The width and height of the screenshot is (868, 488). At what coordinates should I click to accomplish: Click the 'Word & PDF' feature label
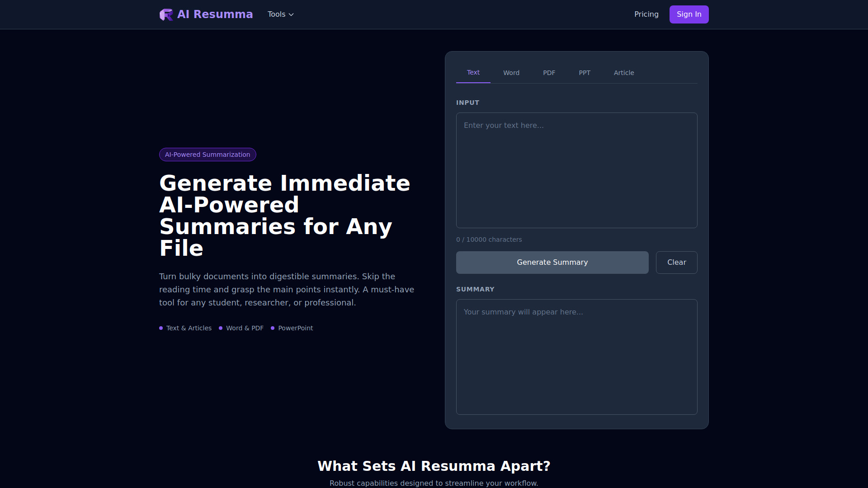click(245, 328)
